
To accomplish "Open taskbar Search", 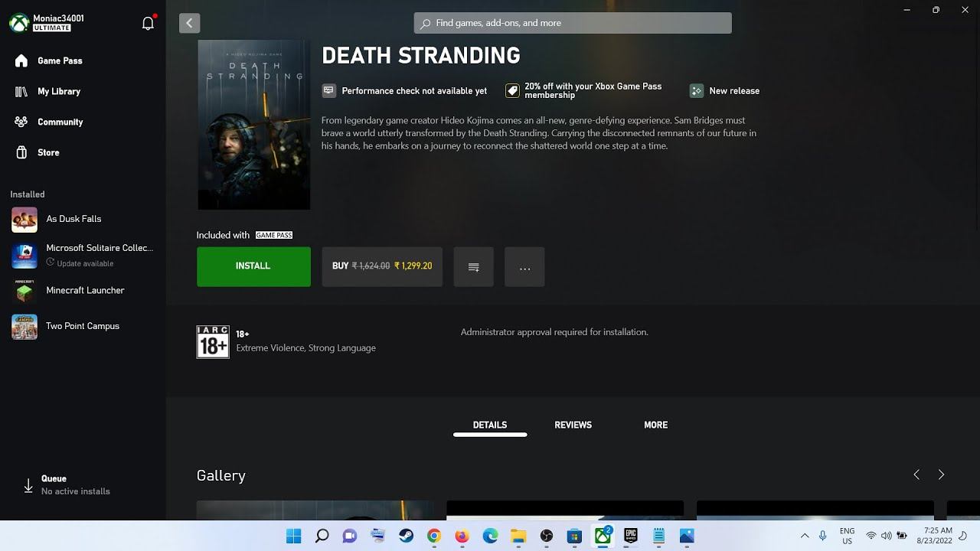I will tap(322, 536).
